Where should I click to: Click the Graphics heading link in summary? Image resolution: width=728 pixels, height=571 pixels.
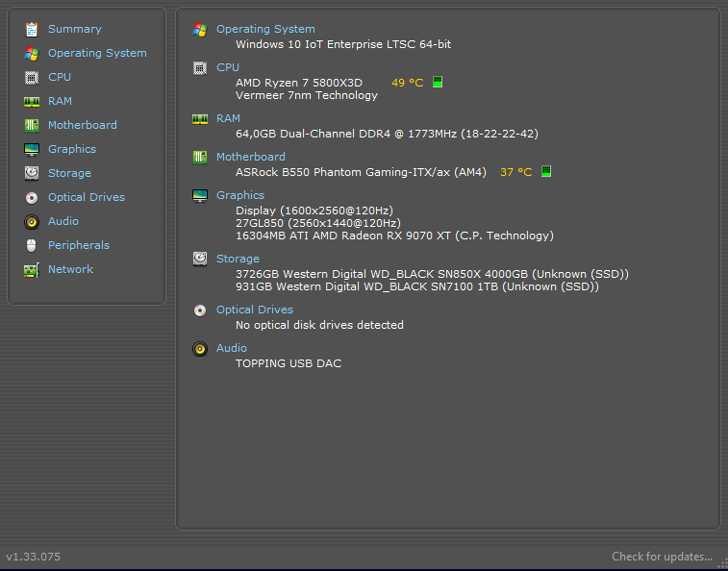(240, 195)
